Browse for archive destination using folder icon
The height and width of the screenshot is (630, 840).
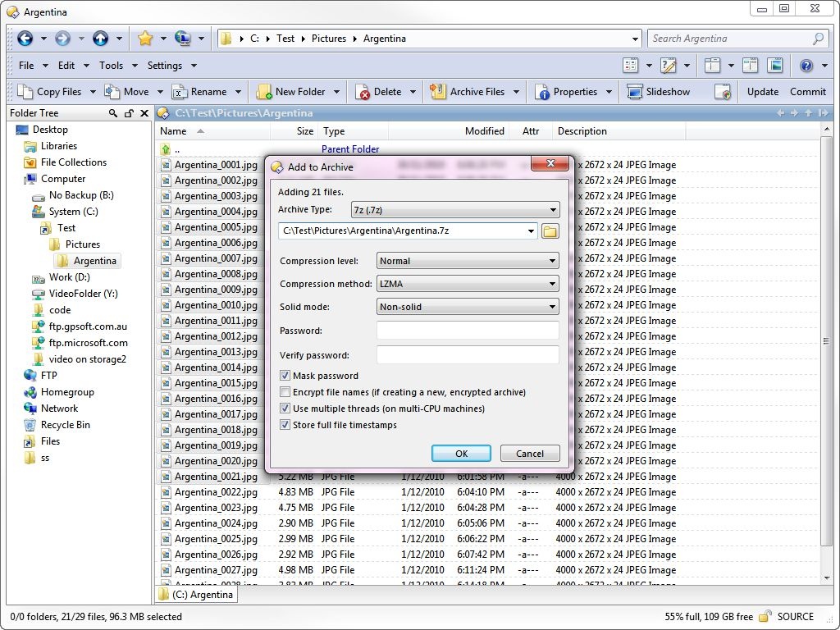tap(550, 231)
